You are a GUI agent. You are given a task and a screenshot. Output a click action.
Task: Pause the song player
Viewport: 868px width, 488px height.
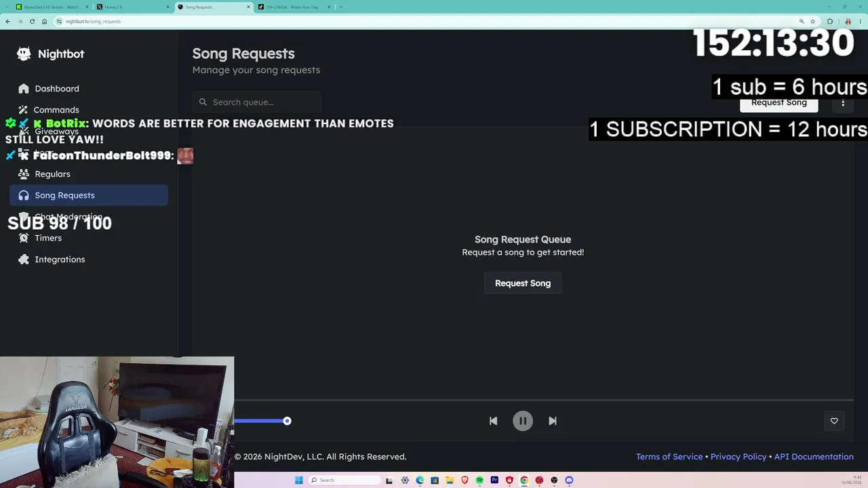tap(523, 421)
